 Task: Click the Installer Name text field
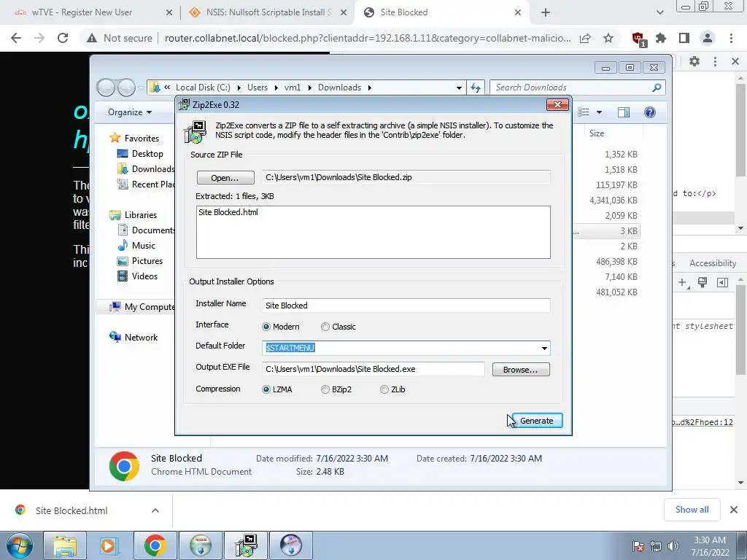406,306
